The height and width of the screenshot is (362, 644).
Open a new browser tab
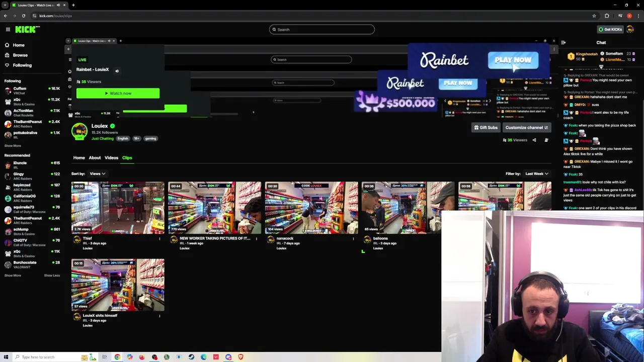(73, 5)
